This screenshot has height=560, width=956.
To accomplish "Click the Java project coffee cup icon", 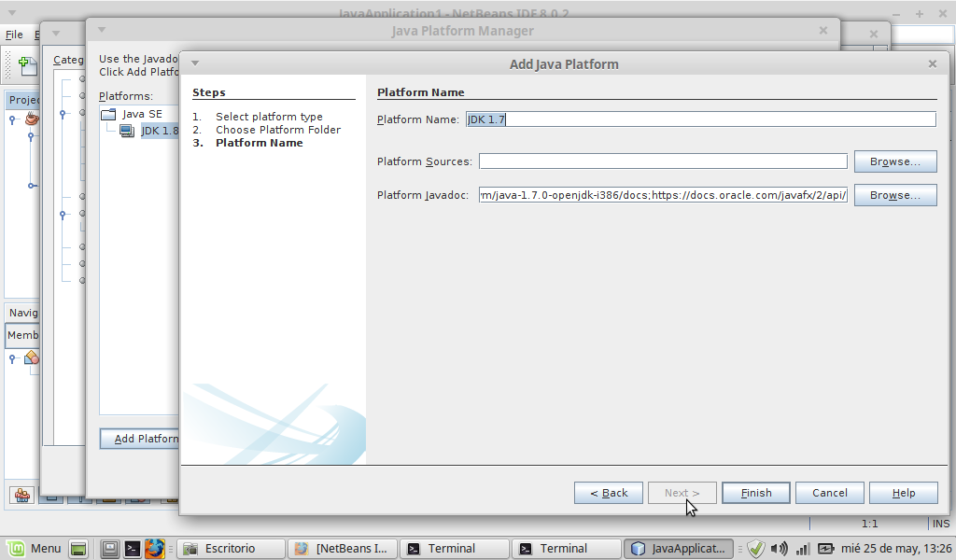I will [x=32, y=119].
